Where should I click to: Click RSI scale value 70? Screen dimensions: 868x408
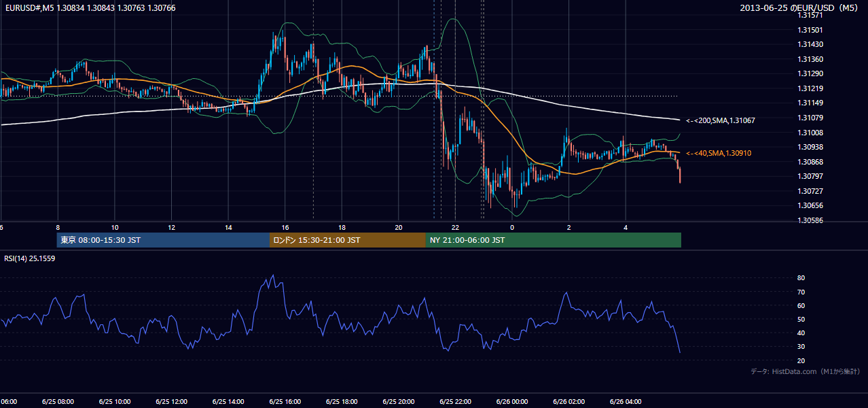801,292
